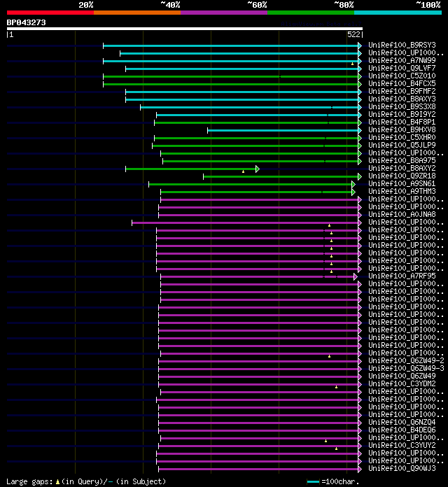This screenshot has width=448, height=487.
Task: Click the green alignment bar of UniRef100_B8AXY2
Action: point(191,169)
